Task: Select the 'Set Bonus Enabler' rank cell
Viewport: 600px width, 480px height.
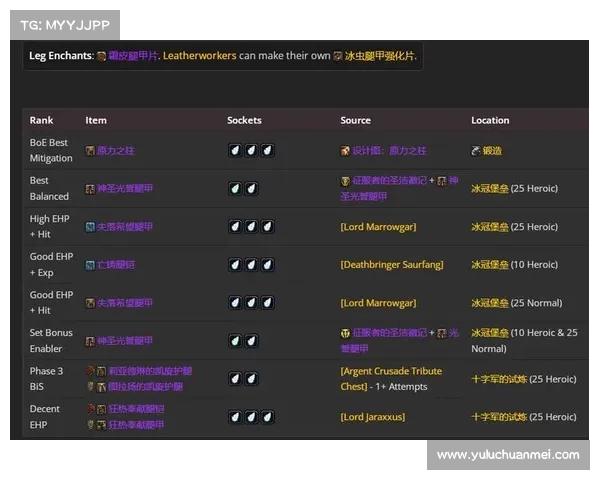Action: [x=51, y=341]
